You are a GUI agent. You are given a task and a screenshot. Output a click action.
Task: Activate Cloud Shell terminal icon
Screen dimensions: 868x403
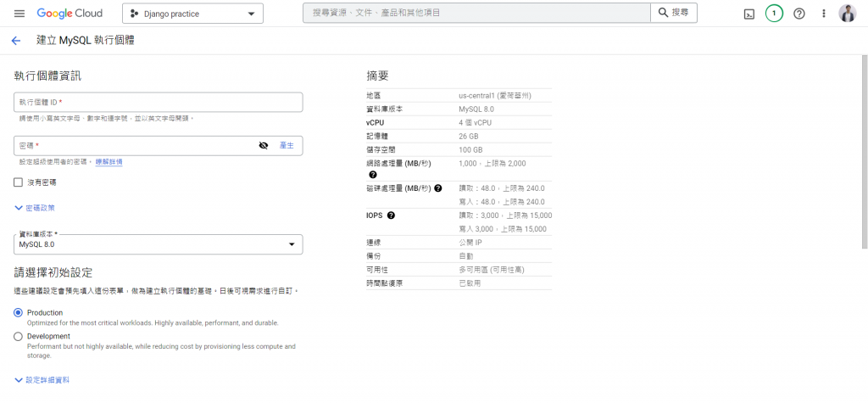click(748, 14)
